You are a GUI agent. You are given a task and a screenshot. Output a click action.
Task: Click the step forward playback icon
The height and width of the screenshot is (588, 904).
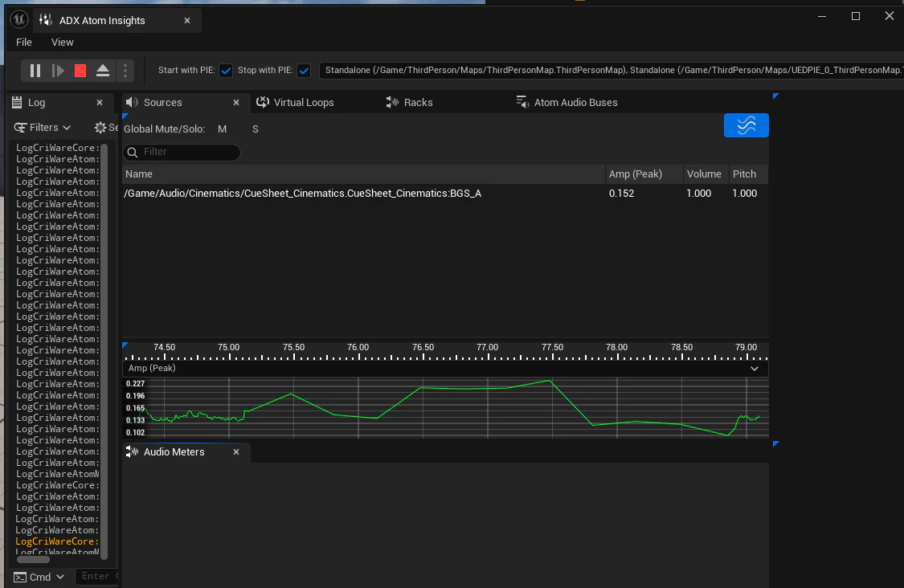[58, 71]
